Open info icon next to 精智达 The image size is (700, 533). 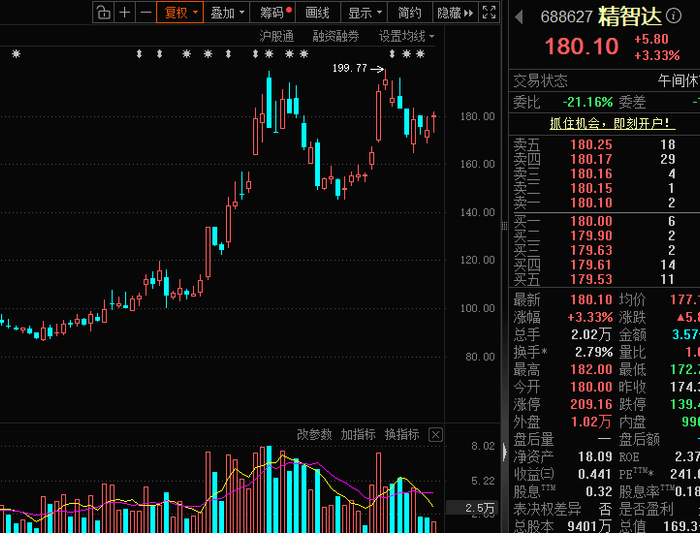674,16
